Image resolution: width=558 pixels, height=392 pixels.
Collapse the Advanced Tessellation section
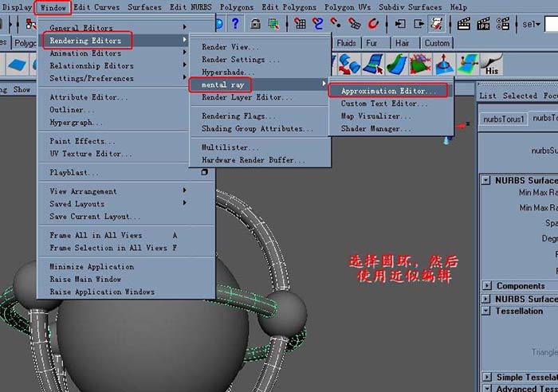coord(486,388)
